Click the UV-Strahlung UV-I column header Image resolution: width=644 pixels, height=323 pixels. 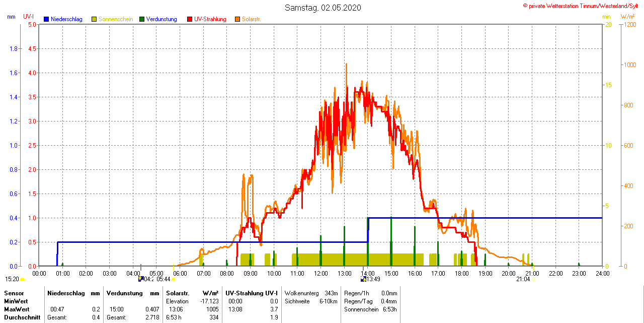coord(252,293)
